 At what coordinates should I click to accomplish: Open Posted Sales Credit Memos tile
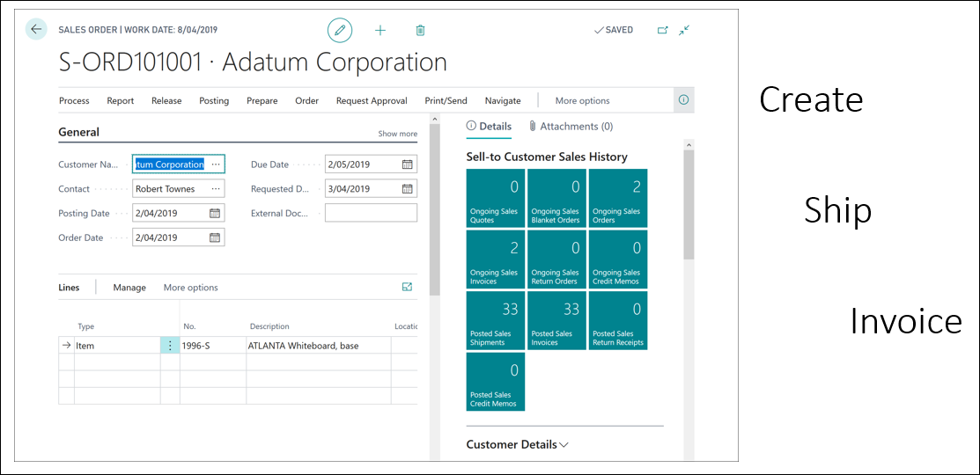[x=496, y=382]
